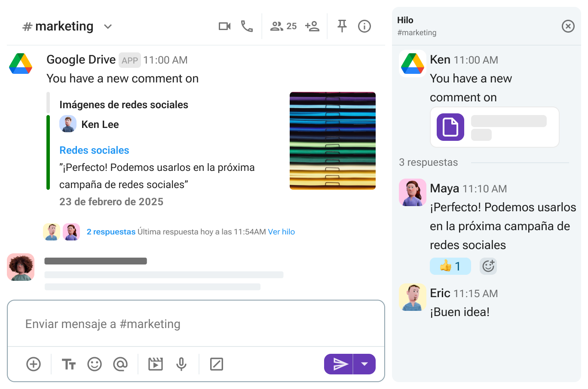Open channel info with the info icon

click(x=364, y=26)
